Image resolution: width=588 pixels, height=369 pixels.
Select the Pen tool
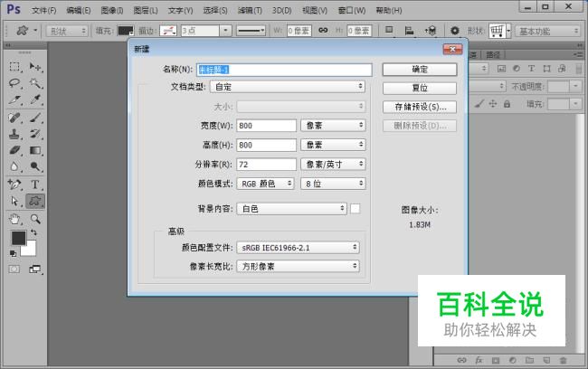pos(14,184)
